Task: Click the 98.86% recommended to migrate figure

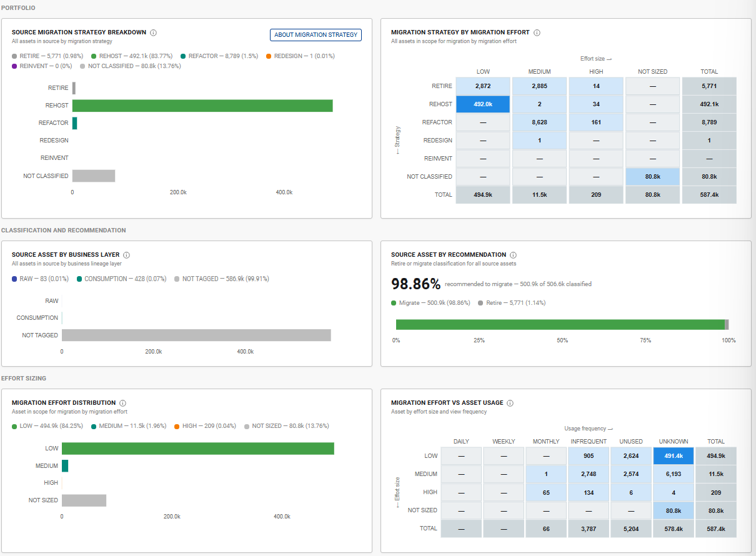Action: tap(415, 284)
